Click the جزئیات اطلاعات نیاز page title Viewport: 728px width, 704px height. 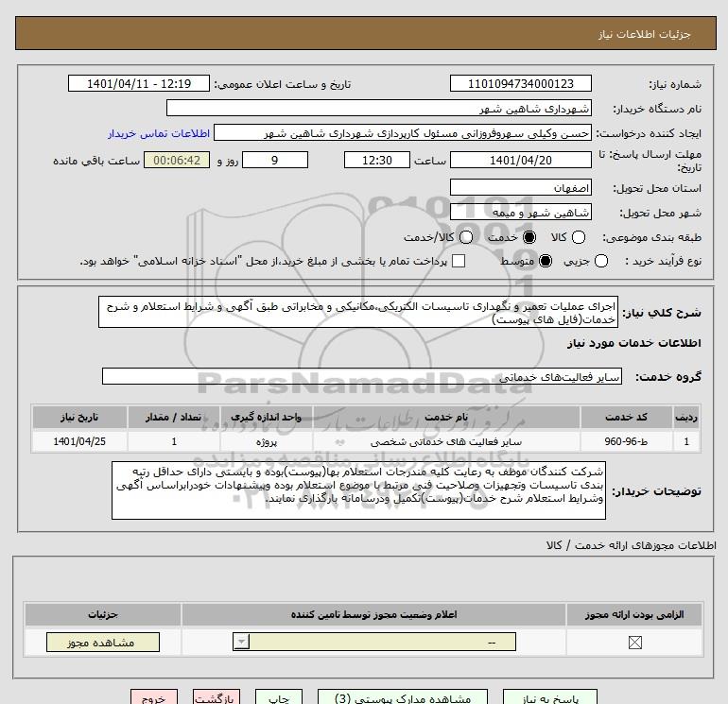645,34
